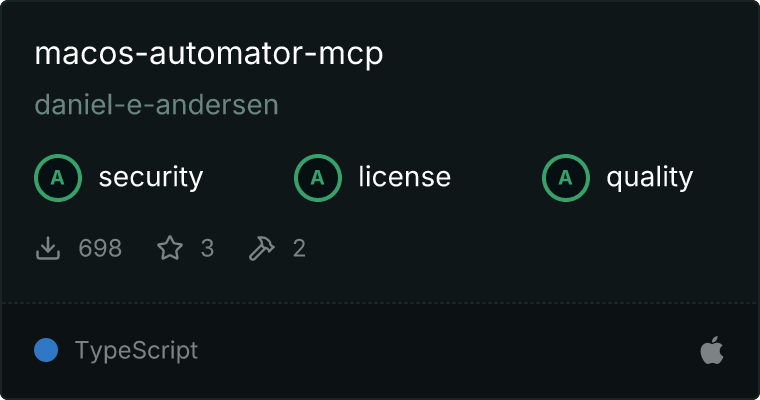760x400 pixels.
Task: Click the hammer tools icon
Action: click(x=262, y=248)
